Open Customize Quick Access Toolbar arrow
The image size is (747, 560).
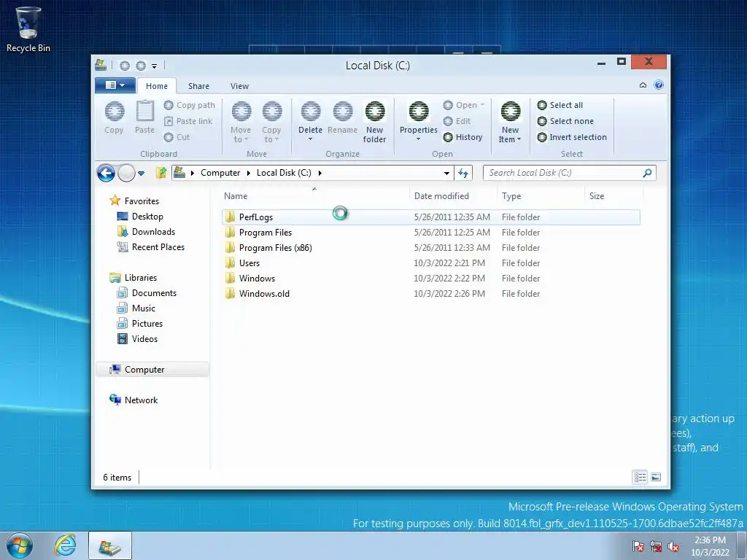[x=155, y=66]
